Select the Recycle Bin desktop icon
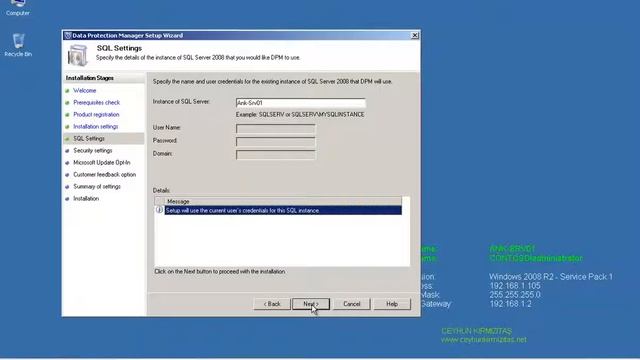Screen dimensions: 640x360 click(x=18, y=45)
